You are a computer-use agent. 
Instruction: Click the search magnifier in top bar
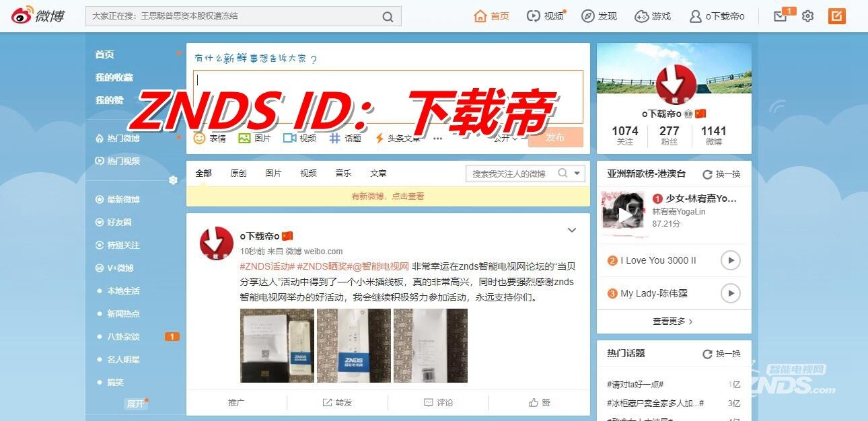click(x=388, y=17)
